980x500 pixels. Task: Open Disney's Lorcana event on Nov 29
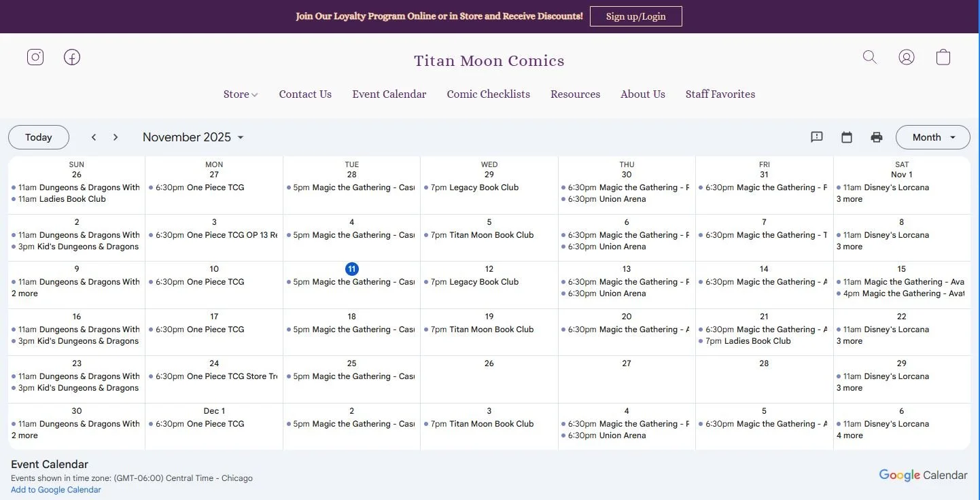click(x=901, y=376)
